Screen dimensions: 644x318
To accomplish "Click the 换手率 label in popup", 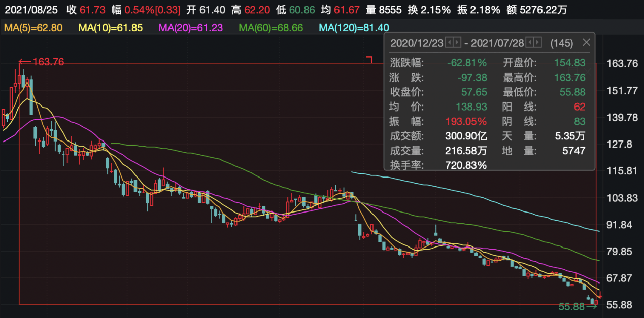I will (406, 165).
